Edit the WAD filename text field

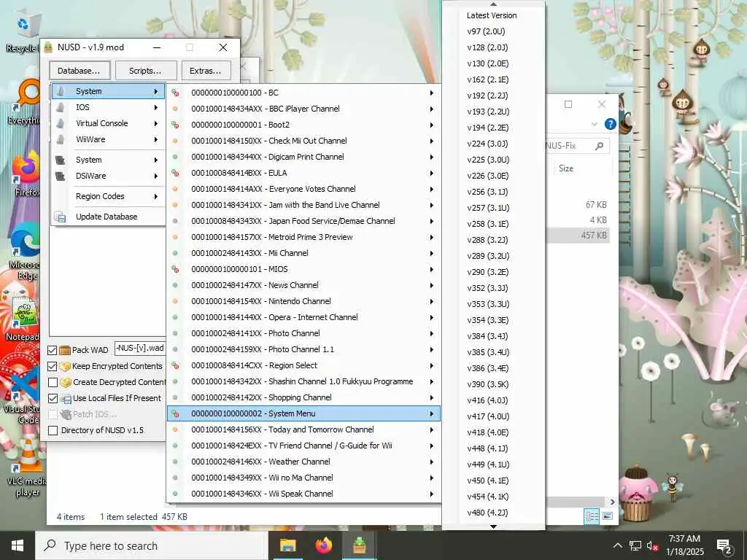[x=139, y=348]
